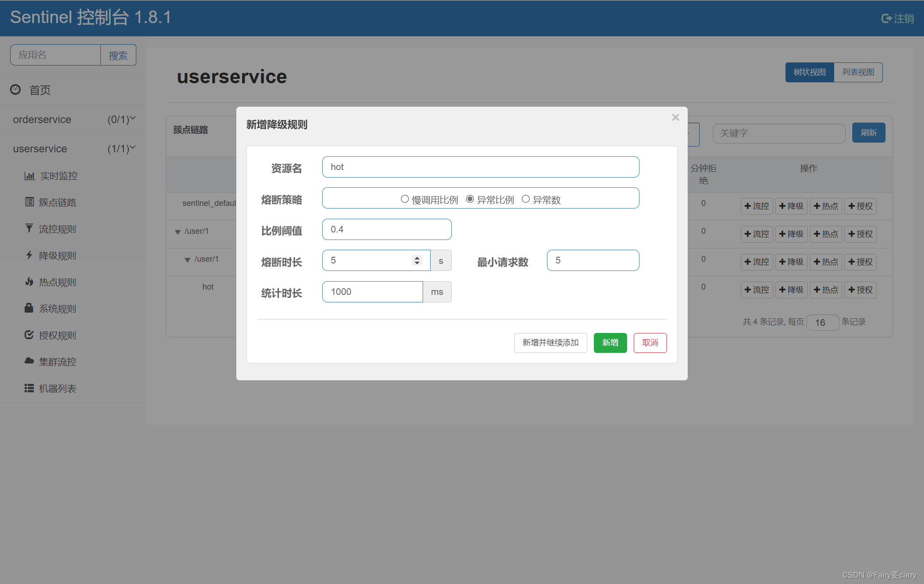Click the system rules lock icon
The width and height of the screenshot is (924, 584).
tap(29, 308)
